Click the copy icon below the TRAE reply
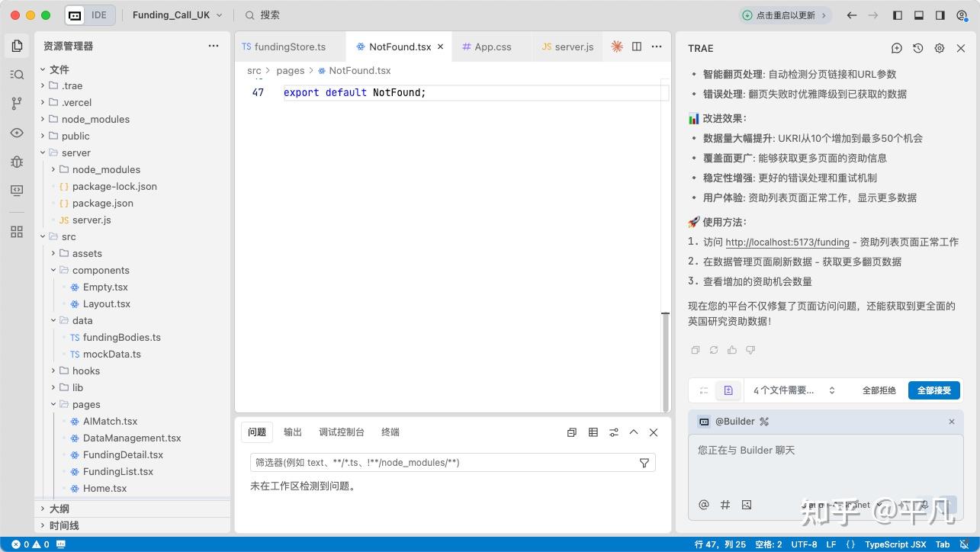 (695, 350)
